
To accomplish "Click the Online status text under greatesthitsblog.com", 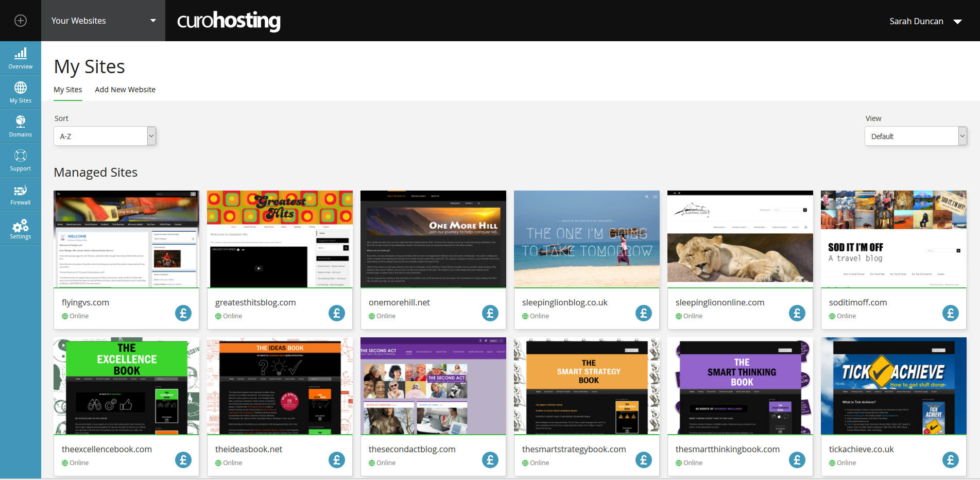I will [x=233, y=316].
